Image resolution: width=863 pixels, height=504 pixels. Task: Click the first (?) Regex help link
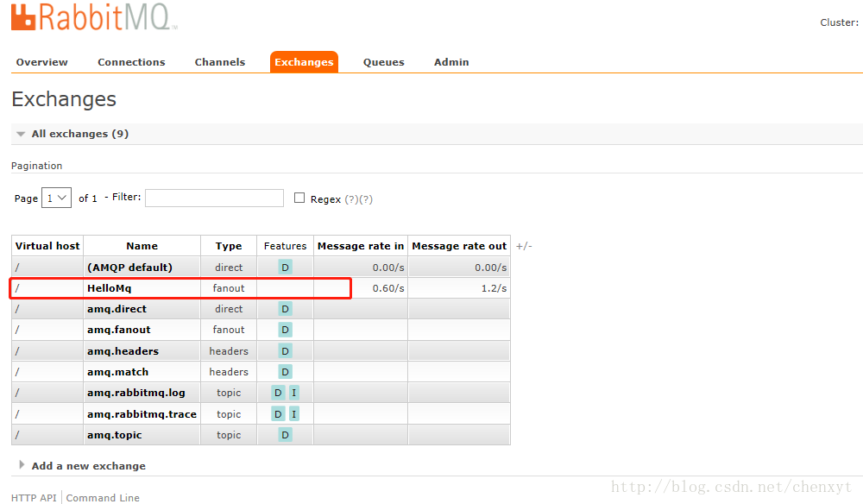click(352, 199)
